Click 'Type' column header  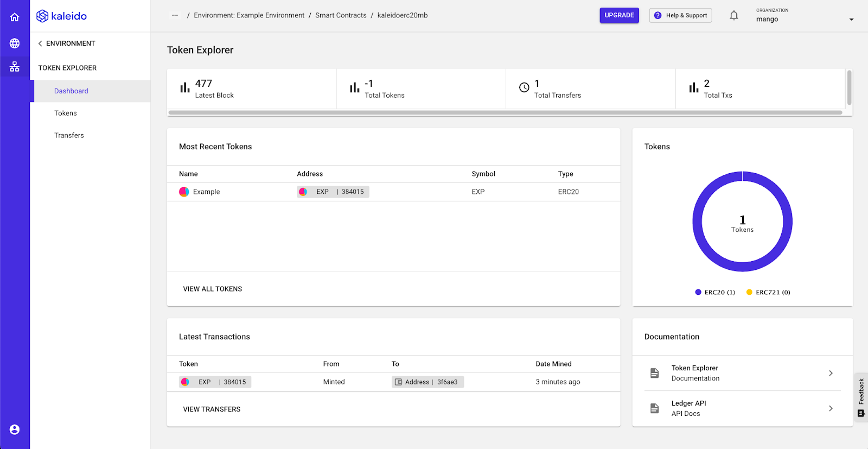pos(566,174)
